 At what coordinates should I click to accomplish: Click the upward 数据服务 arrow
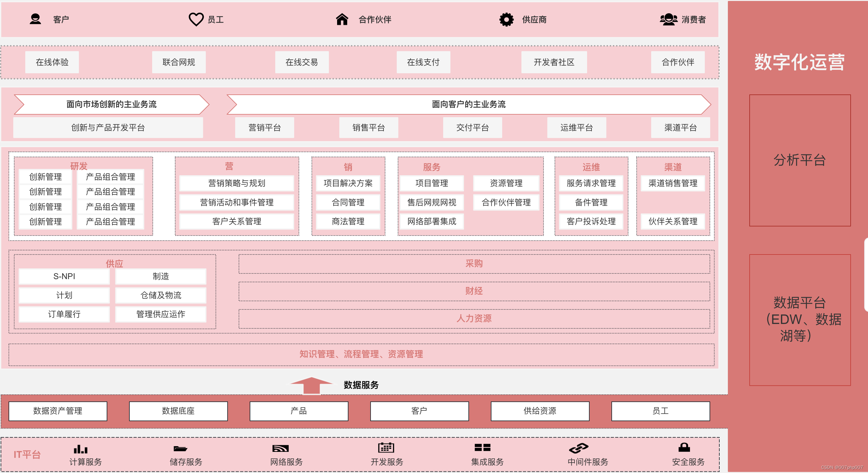(312, 385)
